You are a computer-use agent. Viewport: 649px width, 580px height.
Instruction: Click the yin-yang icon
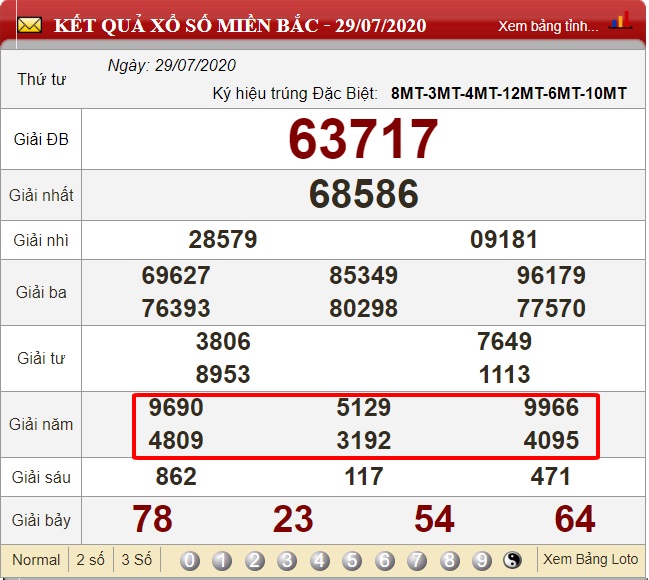514,561
